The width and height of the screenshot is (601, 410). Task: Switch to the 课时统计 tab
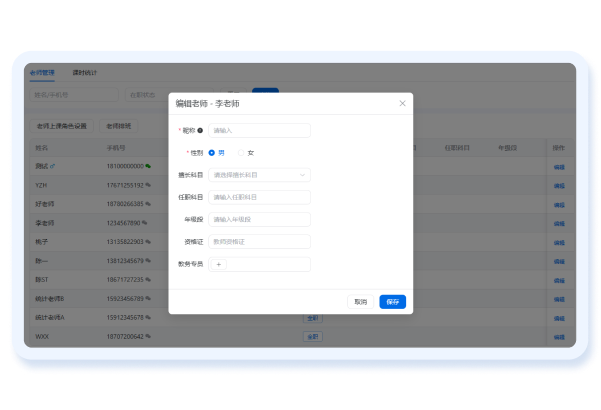point(85,73)
